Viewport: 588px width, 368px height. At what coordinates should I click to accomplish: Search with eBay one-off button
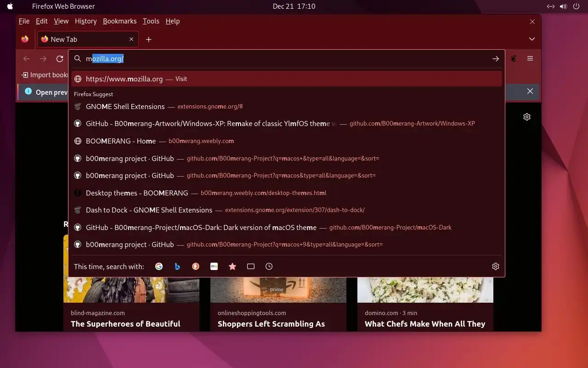214,266
